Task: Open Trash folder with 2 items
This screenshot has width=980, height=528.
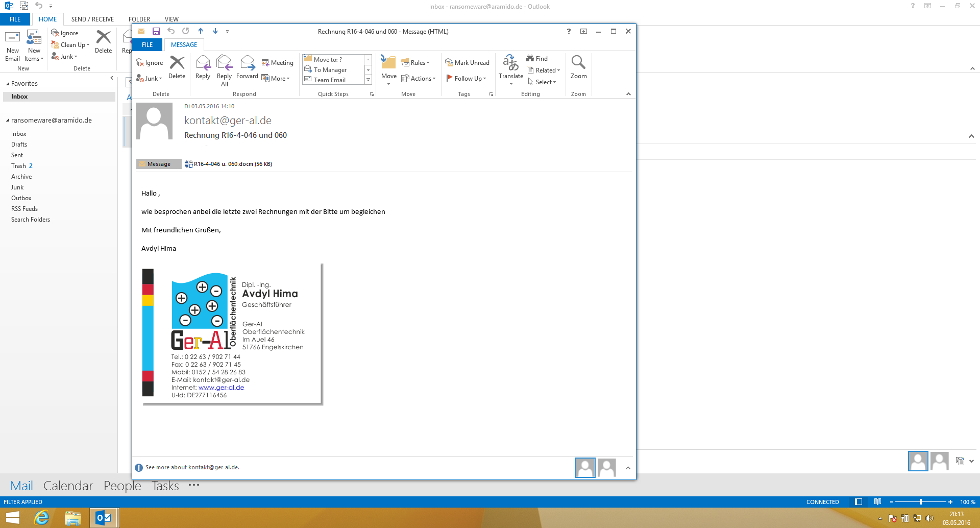Action: 22,166
